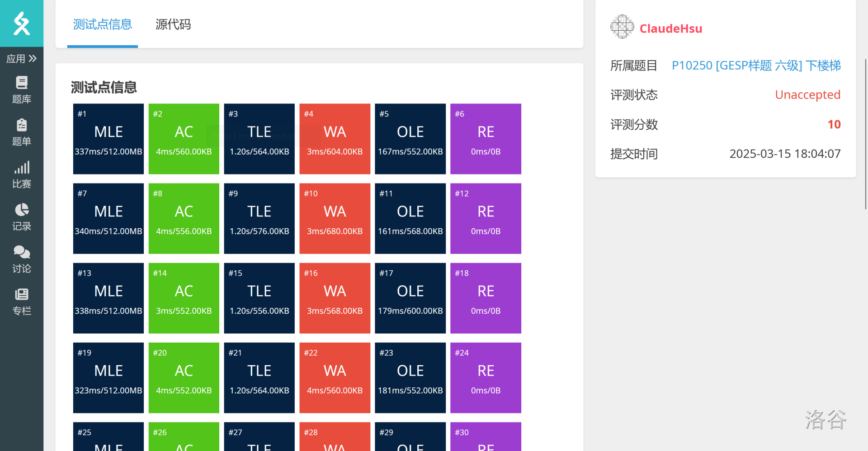The height and width of the screenshot is (451, 868).
Task: Select test case #26 tile
Action: [184, 437]
